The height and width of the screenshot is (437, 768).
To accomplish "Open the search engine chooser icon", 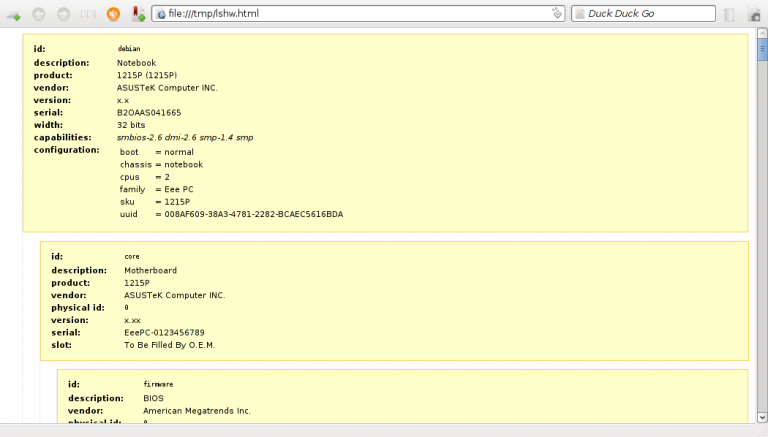I will 580,14.
